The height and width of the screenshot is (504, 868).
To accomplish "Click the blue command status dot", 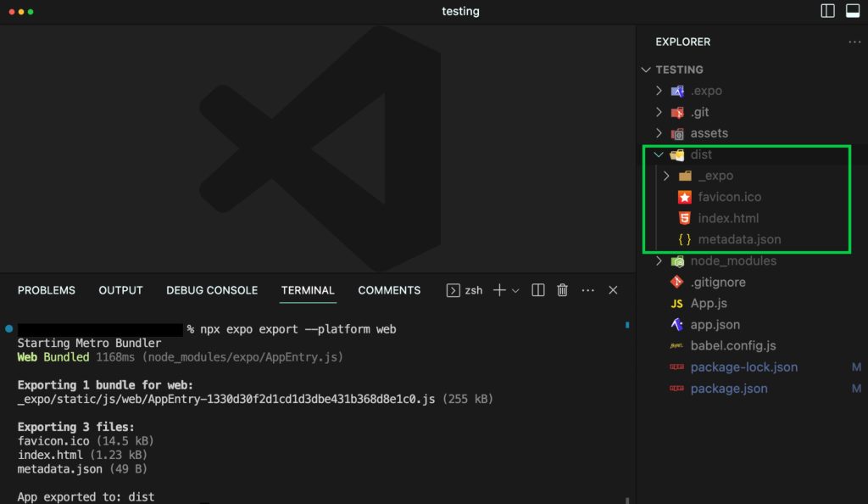I will click(8, 328).
